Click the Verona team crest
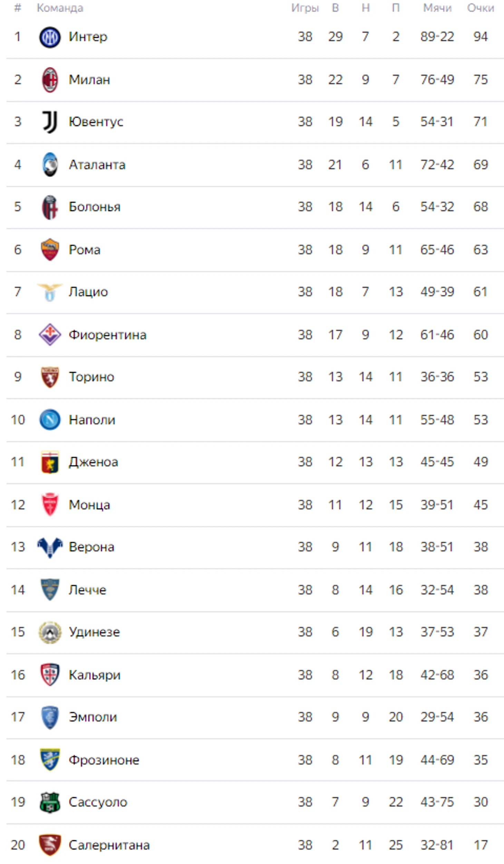 click(x=50, y=547)
